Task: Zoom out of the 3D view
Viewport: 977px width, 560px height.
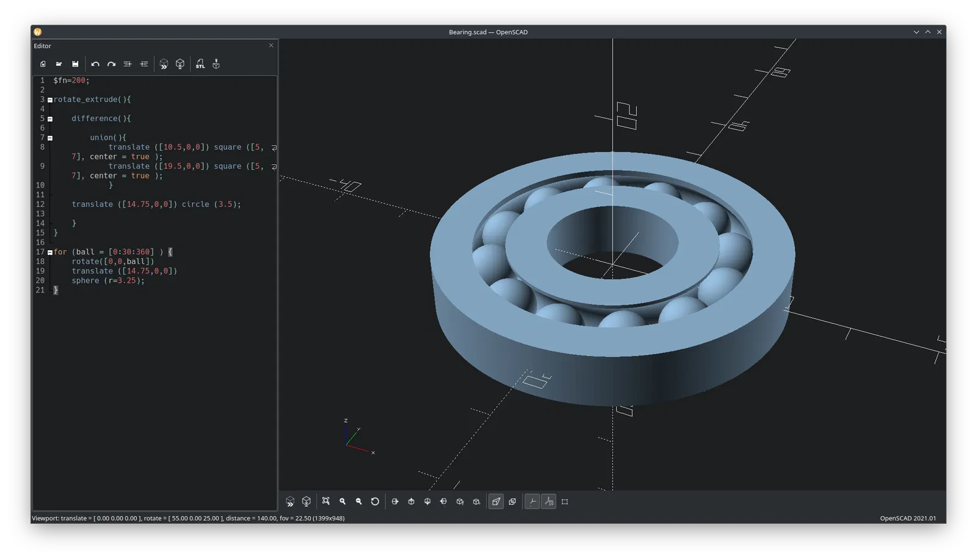Action: 359,501
